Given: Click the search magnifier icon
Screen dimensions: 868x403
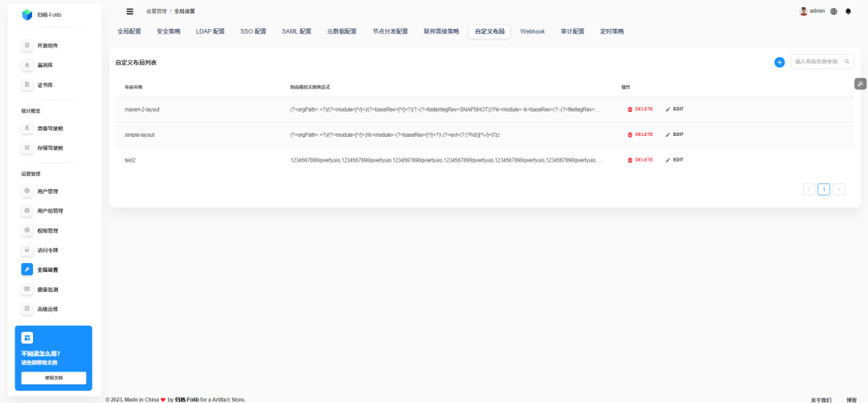Looking at the screenshot, I should [x=846, y=62].
